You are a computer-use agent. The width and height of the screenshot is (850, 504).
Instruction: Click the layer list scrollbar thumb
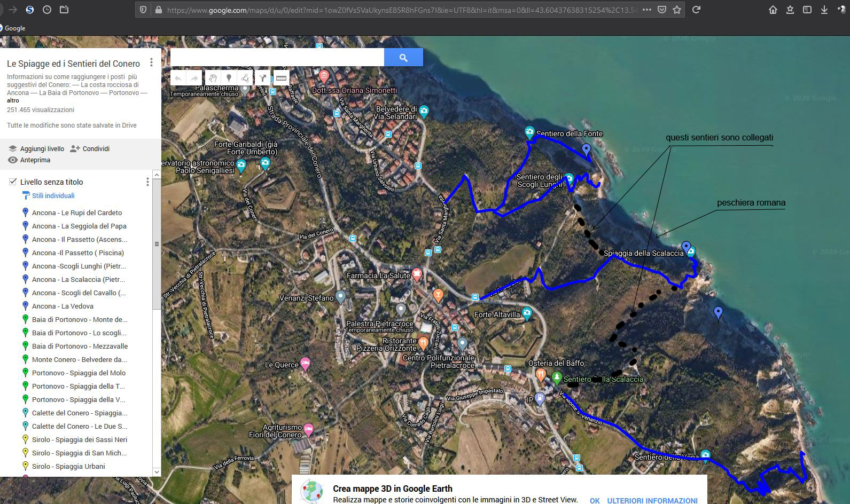[157, 244]
